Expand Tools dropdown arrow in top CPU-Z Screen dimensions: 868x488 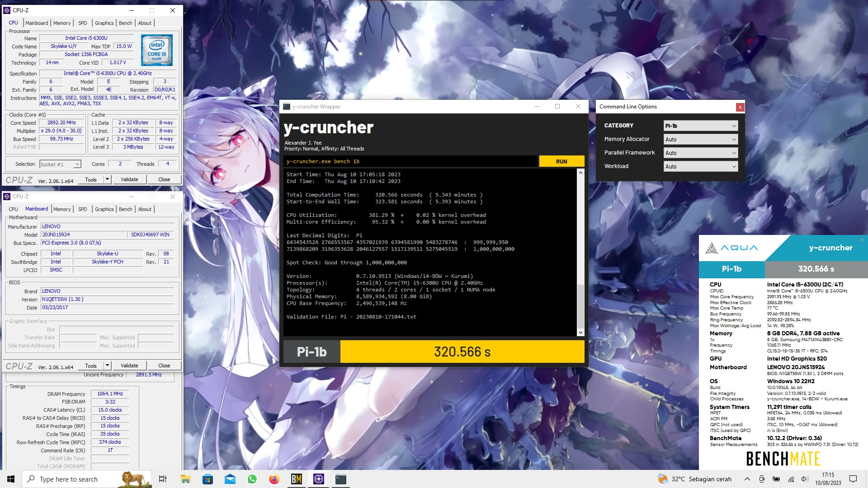tap(107, 179)
